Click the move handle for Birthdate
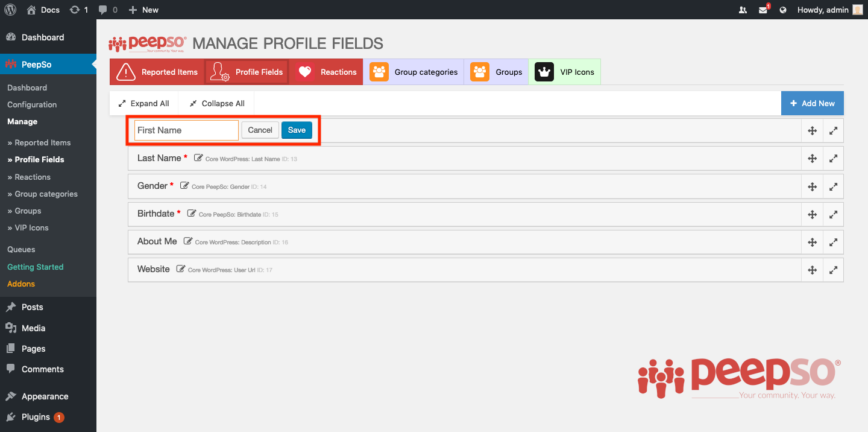This screenshot has width=868, height=432. [x=813, y=214]
